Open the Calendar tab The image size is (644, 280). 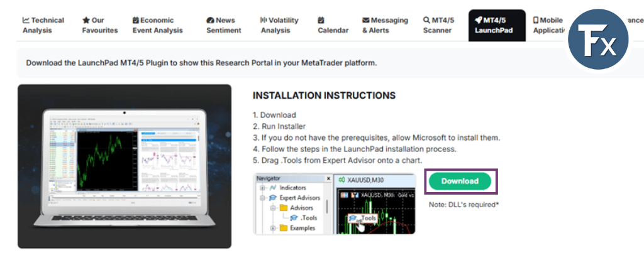(x=333, y=25)
